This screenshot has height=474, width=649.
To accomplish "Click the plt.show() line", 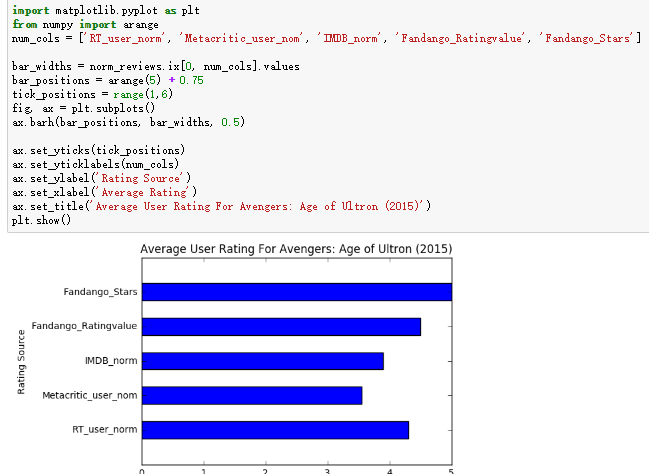I will tap(41, 220).
